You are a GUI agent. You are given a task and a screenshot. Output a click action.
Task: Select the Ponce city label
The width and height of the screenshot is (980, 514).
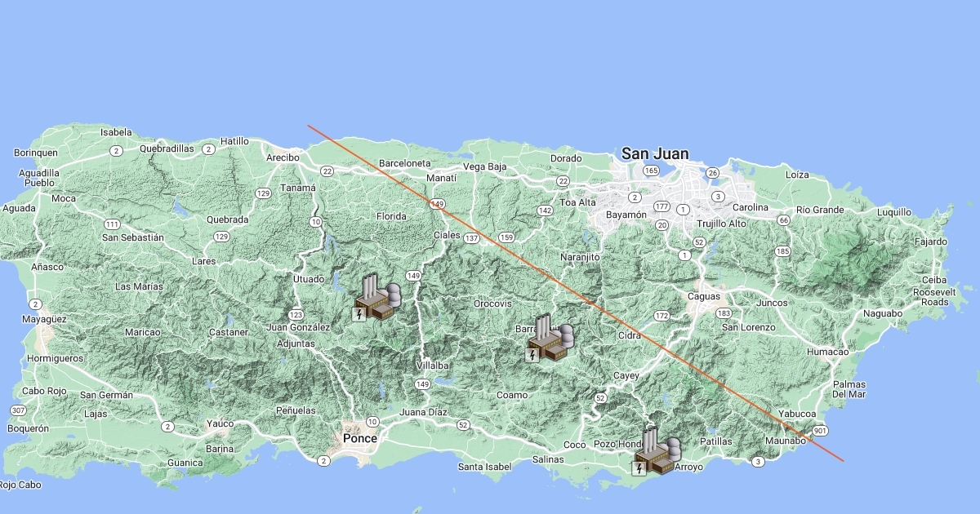click(x=359, y=438)
